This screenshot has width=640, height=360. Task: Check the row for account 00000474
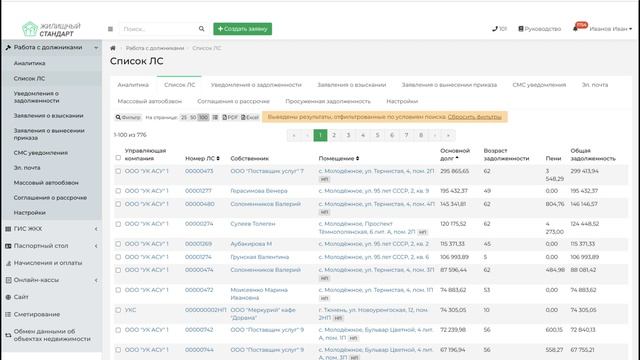(x=118, y=270)
